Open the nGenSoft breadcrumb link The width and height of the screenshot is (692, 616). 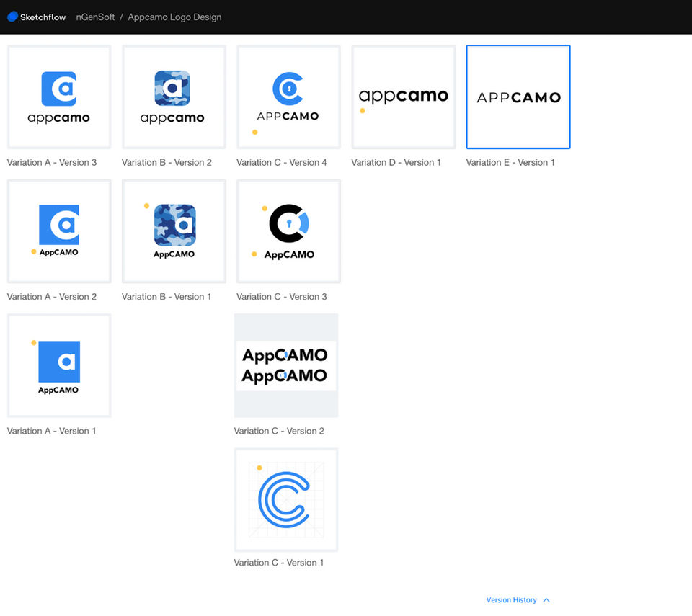click(95, 17)
